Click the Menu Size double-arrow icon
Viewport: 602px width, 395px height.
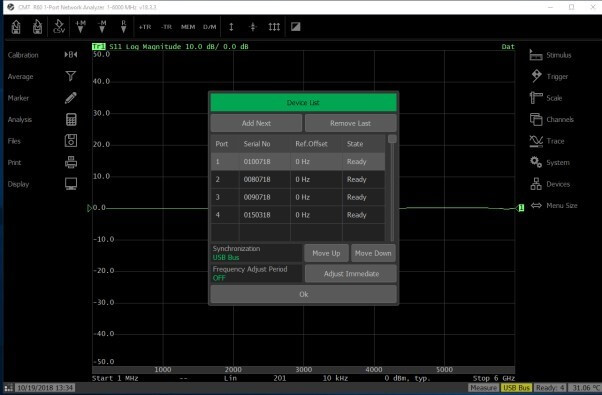pyautogui.click(x=536, y=205)
